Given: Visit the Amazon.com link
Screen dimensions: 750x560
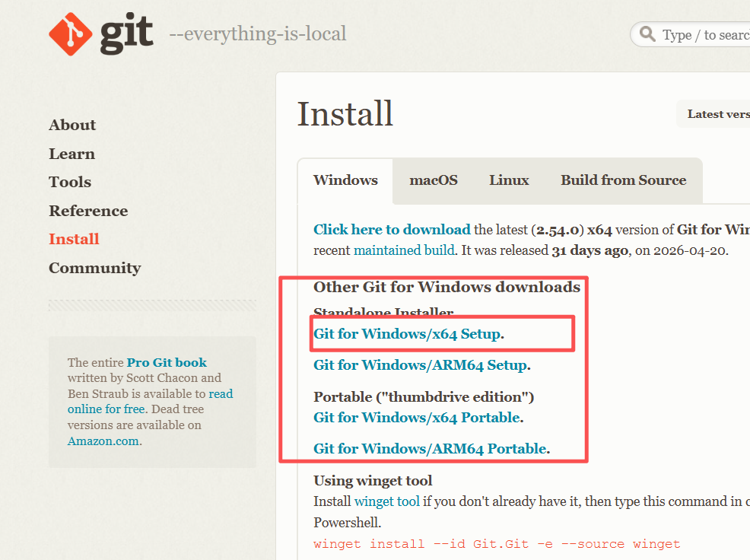Looking at the screenshot, I should click(x=105, y=441).
